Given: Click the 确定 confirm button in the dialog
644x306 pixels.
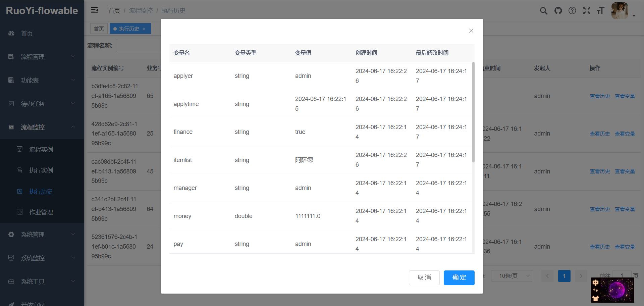Looking at the screenshot, I should [459, 278].
